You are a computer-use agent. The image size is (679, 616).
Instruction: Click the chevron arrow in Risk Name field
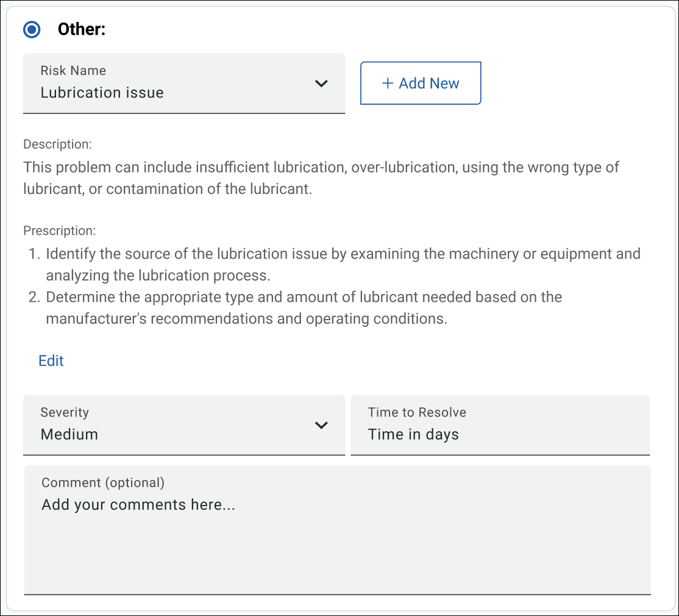pyautogui.click(x=321, y=84)
